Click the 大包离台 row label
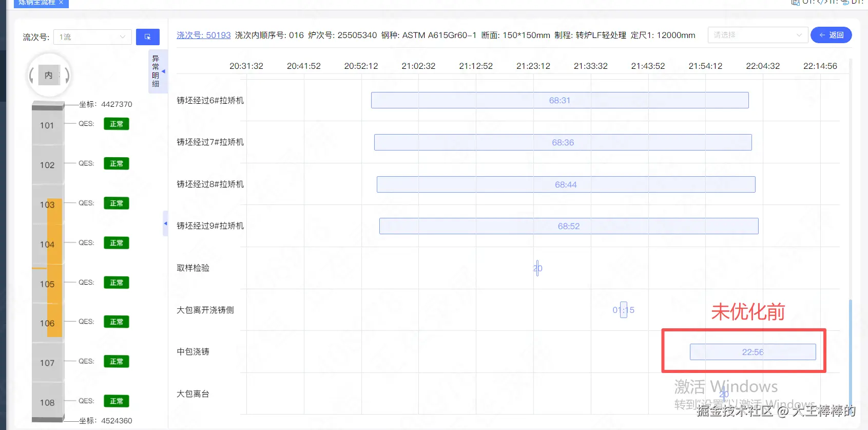The width and height of the screenshot is (868, 430). tap(193, 394)
